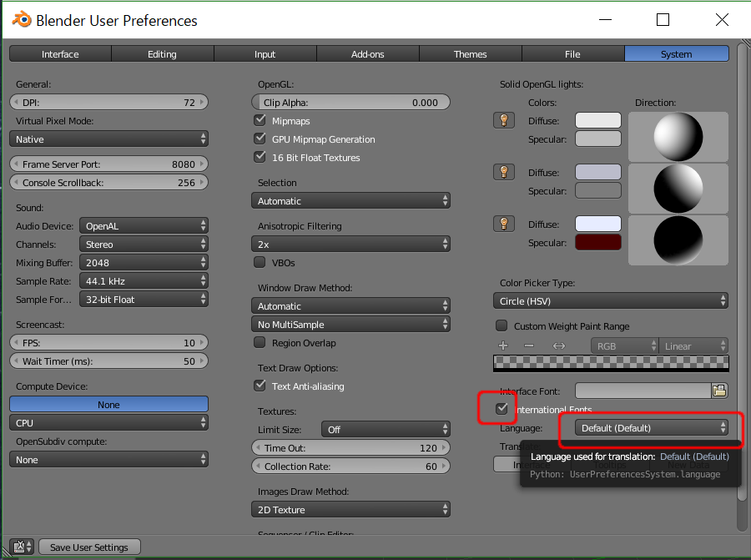The width and height of the screenshot is (751, 560).
Task: Open the Anisotropic Filtering 2x dropdown
Action: [x=350, y=245]
